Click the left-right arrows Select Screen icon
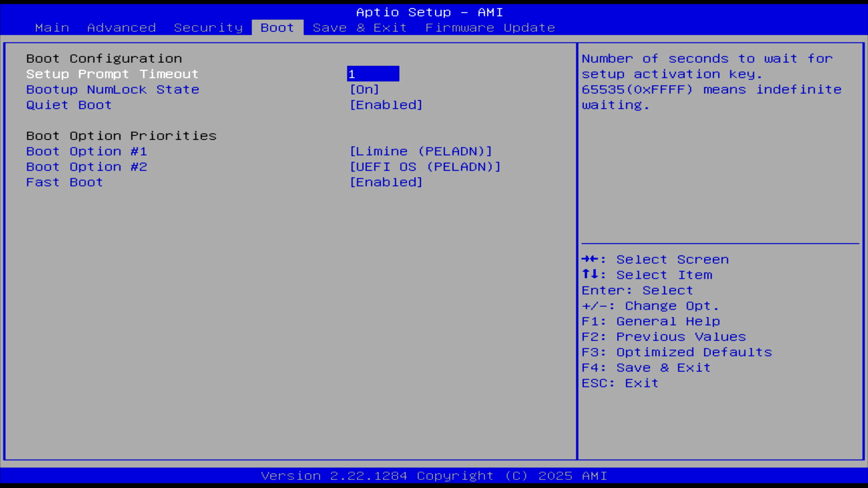Viewport: 868px width, 488px height. point(590,259)
